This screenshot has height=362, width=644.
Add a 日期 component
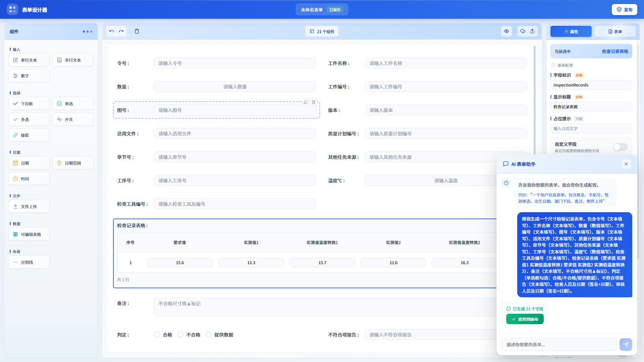coord(29,163)
